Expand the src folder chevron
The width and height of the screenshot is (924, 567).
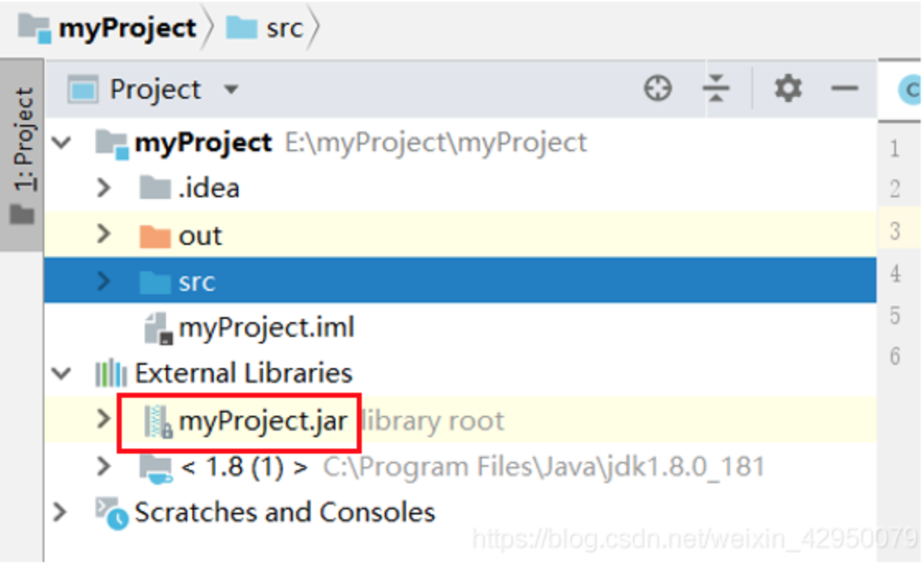click(x=104, y=281)
